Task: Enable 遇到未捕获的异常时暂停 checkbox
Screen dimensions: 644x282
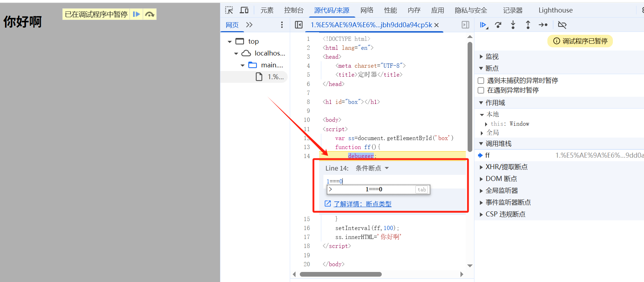Action: [x=481, y=81]
